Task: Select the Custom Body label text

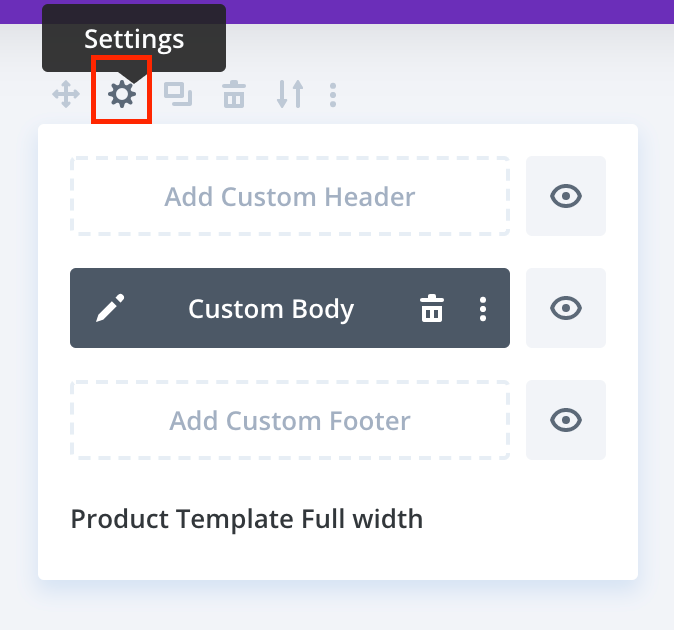Action: [271, 309]
